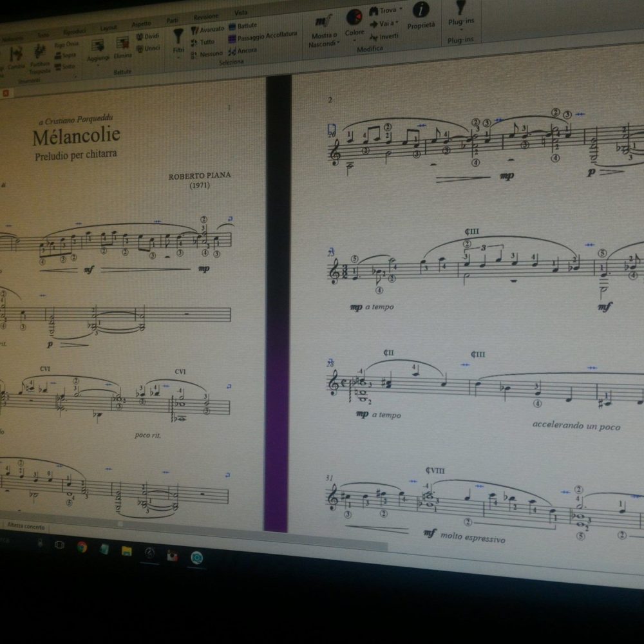This screenshot has height=644, width=644.
Task: Click the Cambia instrument change icon
Action: [x=16, y=55]
